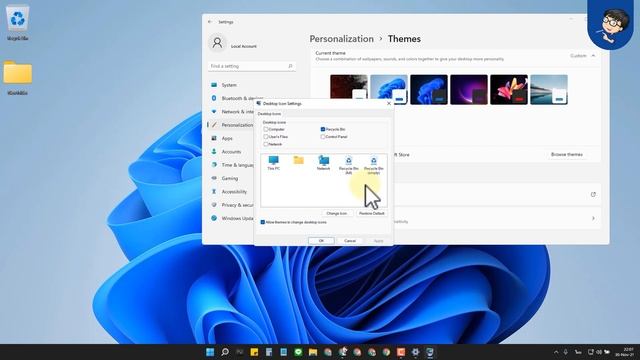Open the green LINE app on the taskbar
The width and height of the screenshot is (640, 360).
point(298,352)
